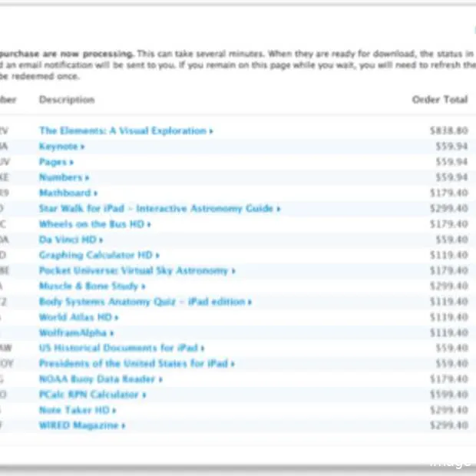Select Graphing Calculator HD link
476x476 pixels.
click(96, 255)
